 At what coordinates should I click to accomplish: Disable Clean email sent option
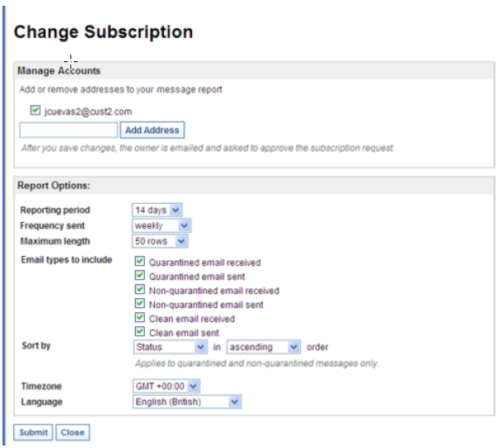139,333
